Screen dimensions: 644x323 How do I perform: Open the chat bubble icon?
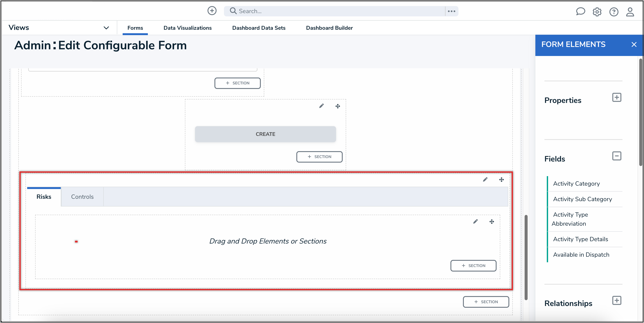pyautogui.click(x=580, y=11)
